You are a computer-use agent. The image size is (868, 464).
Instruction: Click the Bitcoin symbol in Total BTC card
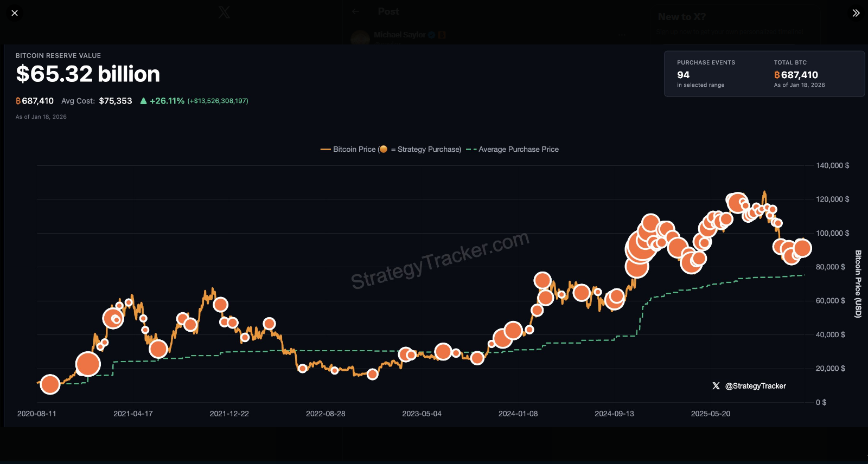[777, 75]
